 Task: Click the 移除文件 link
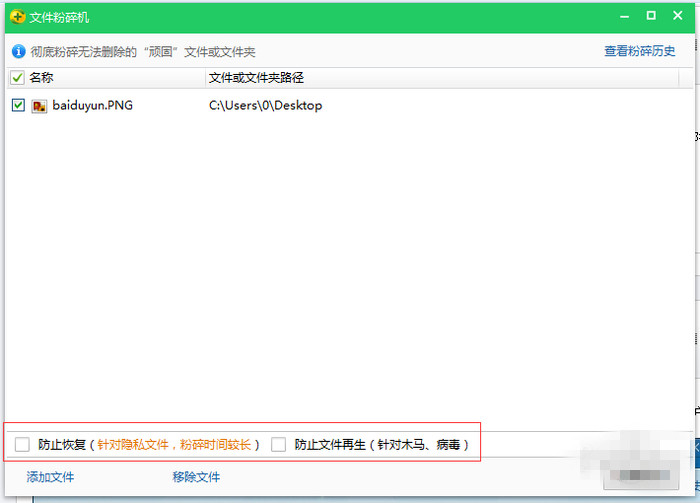(196, 477)
